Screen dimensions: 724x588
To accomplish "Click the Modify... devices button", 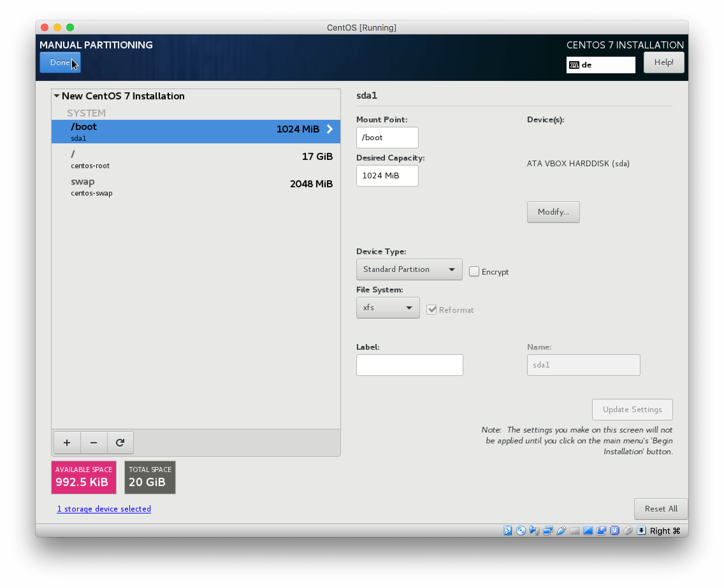I will coord(553,212).
